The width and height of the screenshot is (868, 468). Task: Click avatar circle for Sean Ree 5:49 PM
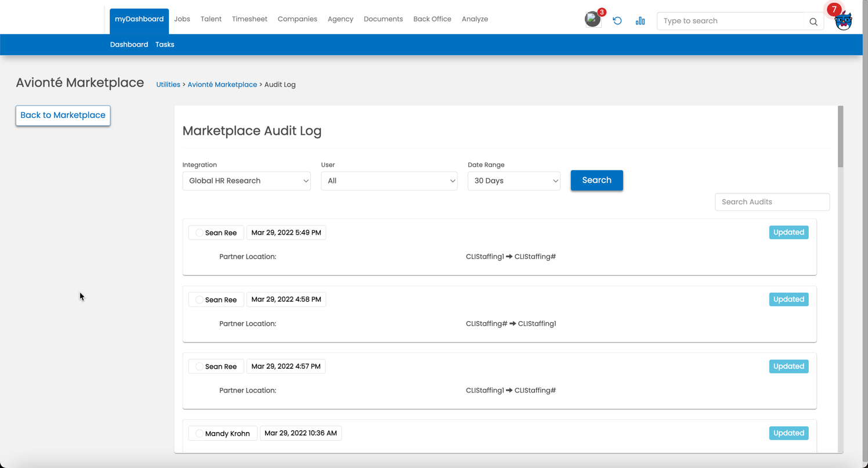point(199,233)
